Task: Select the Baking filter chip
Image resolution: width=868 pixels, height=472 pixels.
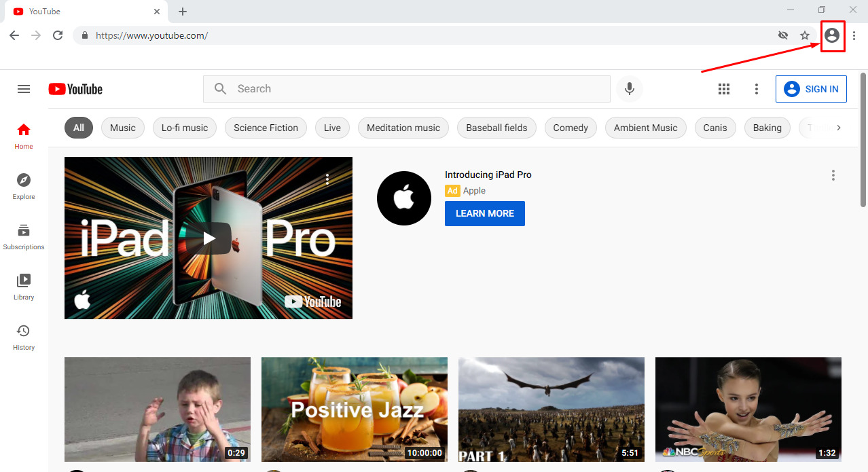Action: (x=767, y=128)
